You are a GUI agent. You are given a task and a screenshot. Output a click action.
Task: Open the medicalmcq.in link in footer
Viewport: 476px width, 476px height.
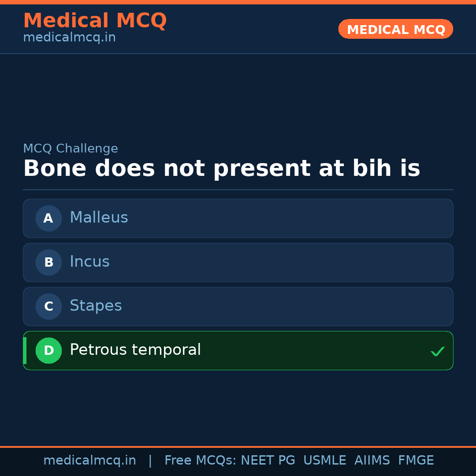tap(89, 461)
